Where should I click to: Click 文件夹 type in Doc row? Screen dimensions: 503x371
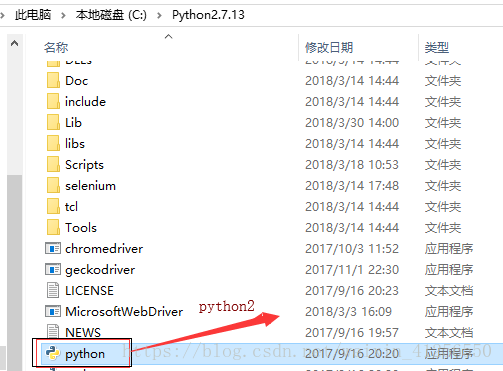(x=443, y=81)
